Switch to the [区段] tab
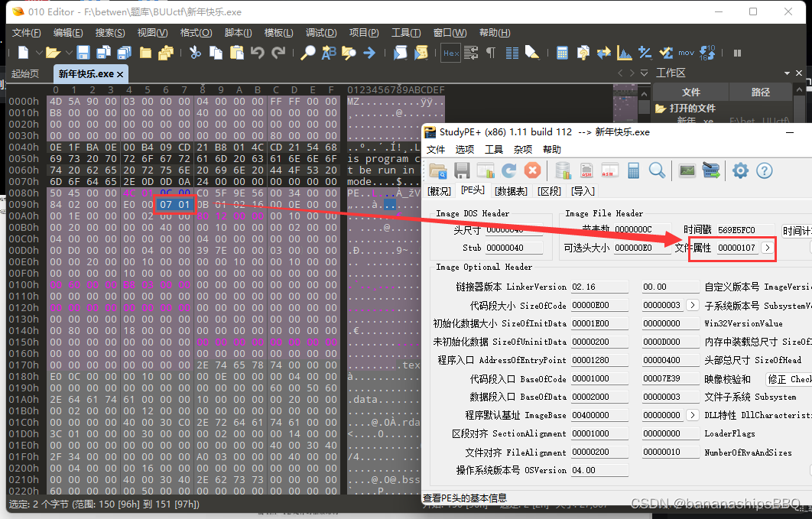Viewport: 812px width, 519px height. [550, 191]
